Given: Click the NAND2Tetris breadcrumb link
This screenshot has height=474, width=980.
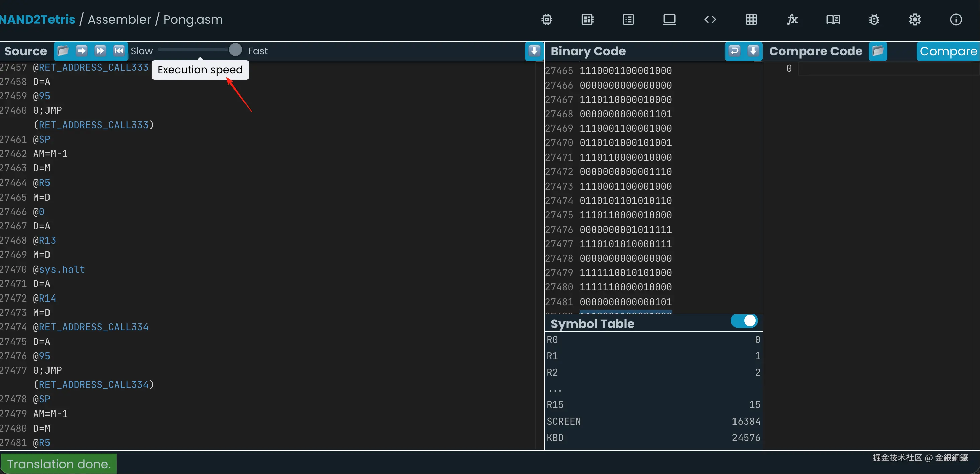Looking at the screenshot, I should (x=37, y=20).
